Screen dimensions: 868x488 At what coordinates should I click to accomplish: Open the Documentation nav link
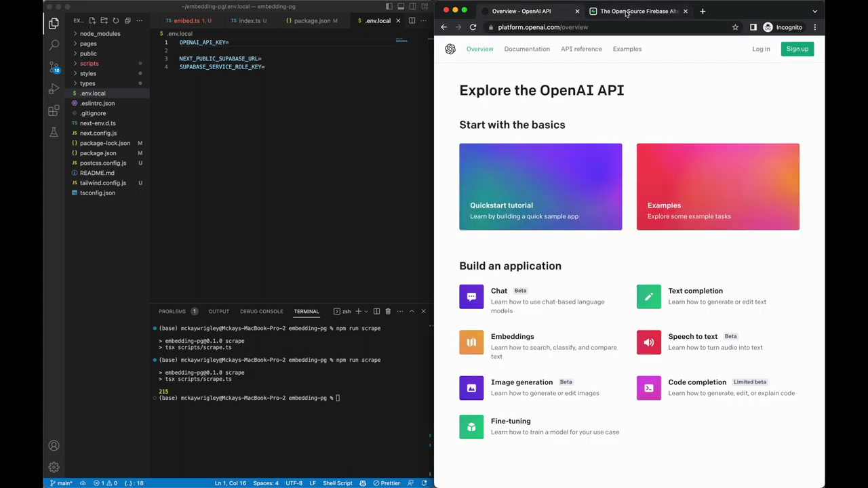click(x=527, y=49)
